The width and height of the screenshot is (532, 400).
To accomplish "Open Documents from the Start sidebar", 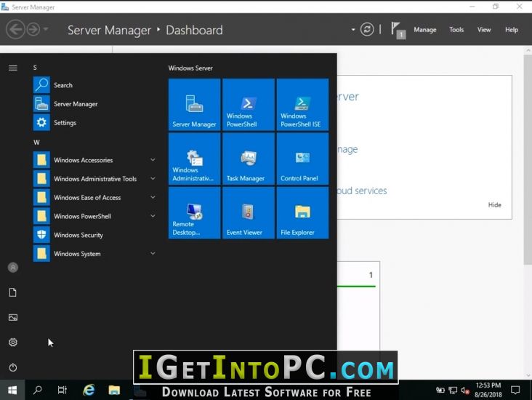I will click(13, 292).
